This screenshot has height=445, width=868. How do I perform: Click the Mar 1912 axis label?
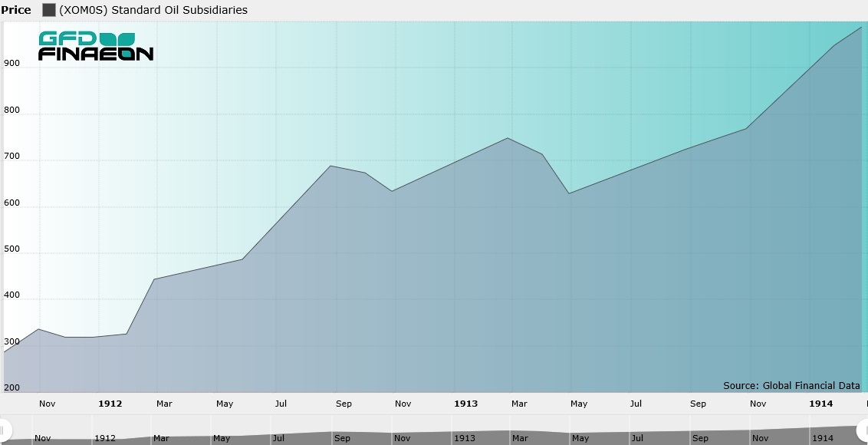point(164,404)
